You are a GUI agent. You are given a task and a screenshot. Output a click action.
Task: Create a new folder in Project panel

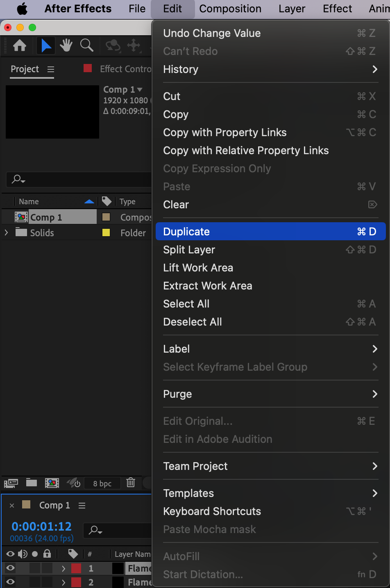[x=32, y=483]
